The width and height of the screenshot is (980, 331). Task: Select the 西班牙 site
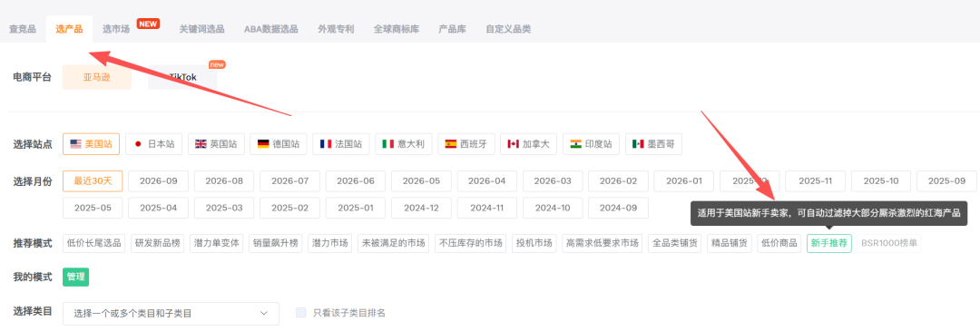(x=466, y=143)
